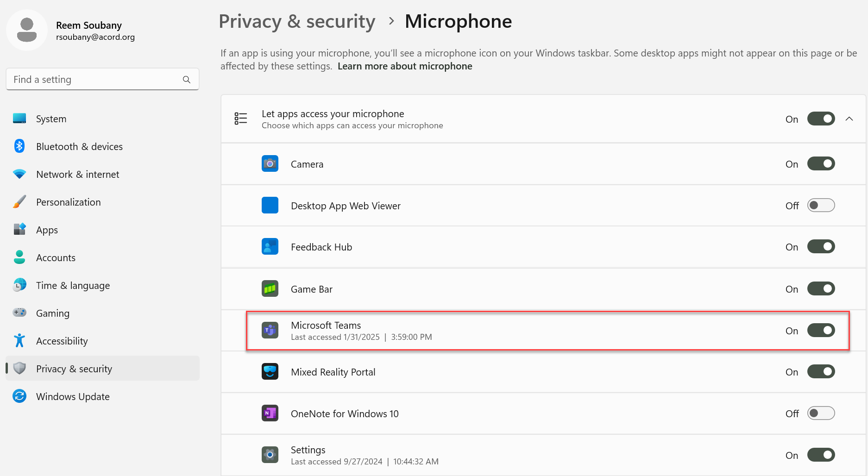Go to Windows Update in sidebar

tap(73, 397)
